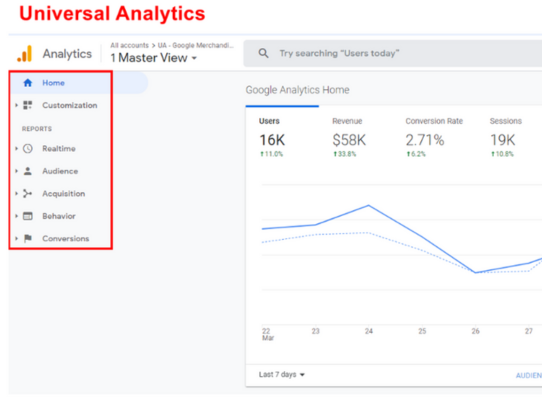Click the 26 date axis label
The width and height of the screenshot is (542, 400).
(x=476, y=331)
